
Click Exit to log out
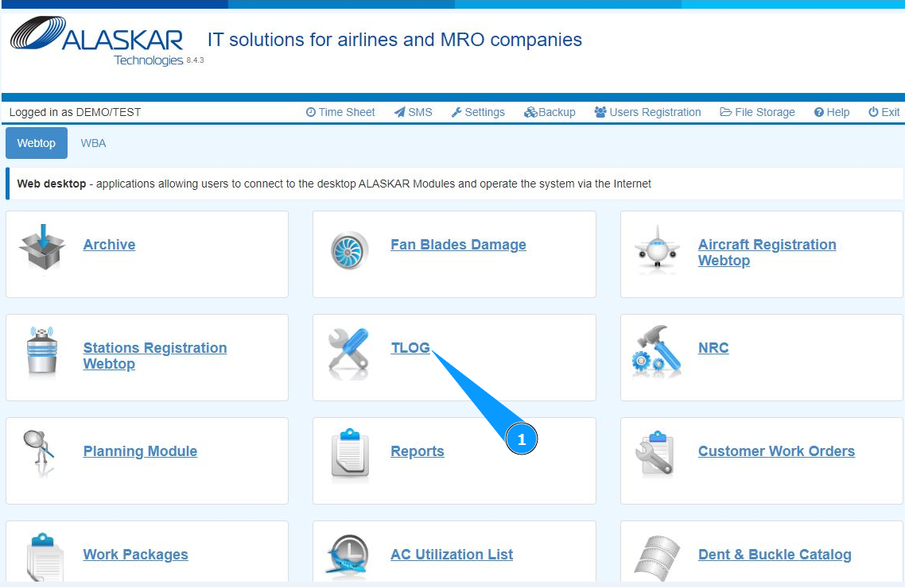click(x=884, y=112)
